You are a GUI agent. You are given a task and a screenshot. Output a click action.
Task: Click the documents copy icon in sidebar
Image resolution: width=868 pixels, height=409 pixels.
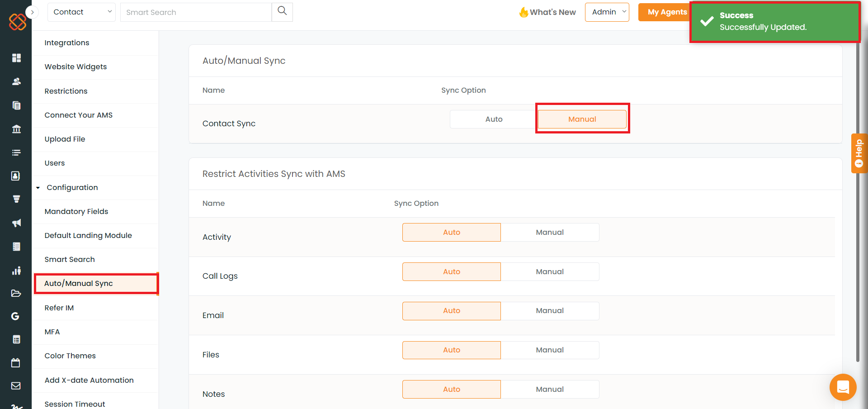tap(16, 105)
